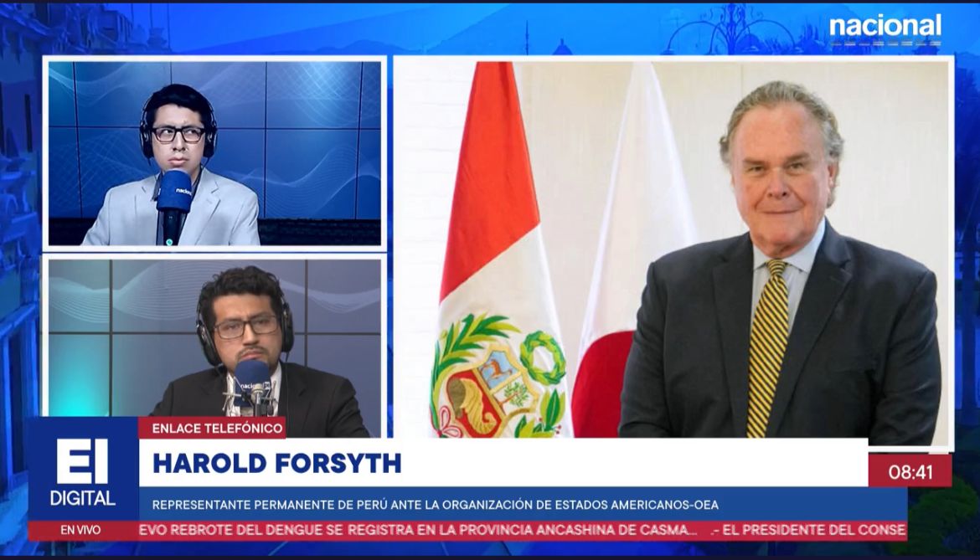This screenshot has height=560, width=980.
Task: Click the ENLACE TELEFÓNICO red label
Action: point(212,428)
